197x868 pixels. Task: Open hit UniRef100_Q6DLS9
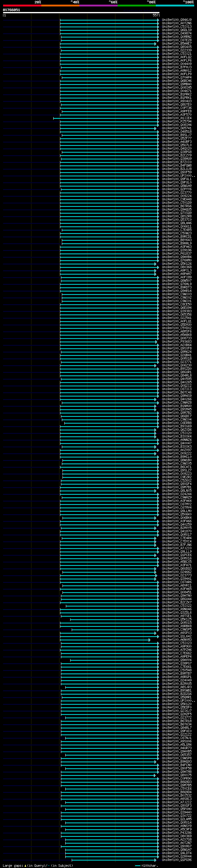click(x=177, y=30)
